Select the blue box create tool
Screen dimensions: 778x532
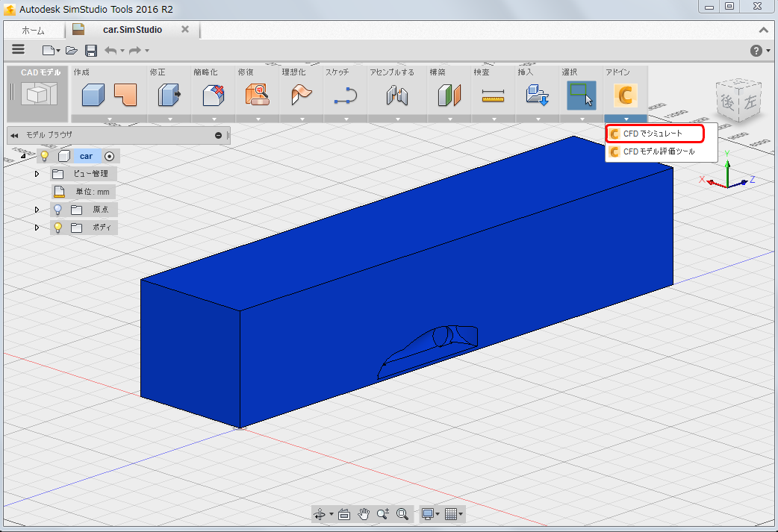[x=93, y=94]
